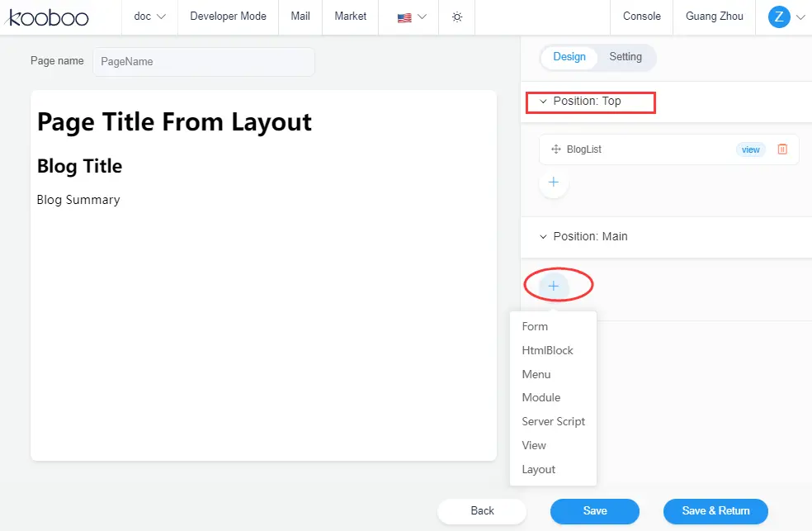Add a component under Position: Top
The width and height of the screenshot is (812, 531).
[554, 183]
